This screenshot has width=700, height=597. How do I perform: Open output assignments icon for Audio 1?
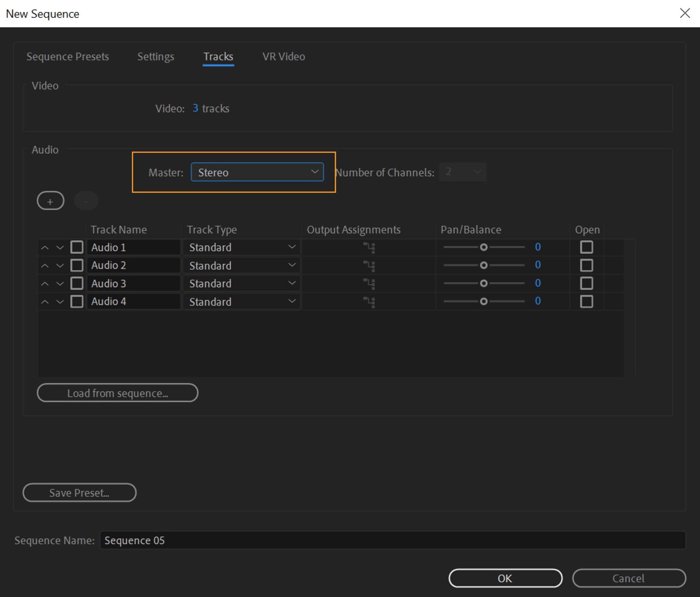tap(369, 247)
